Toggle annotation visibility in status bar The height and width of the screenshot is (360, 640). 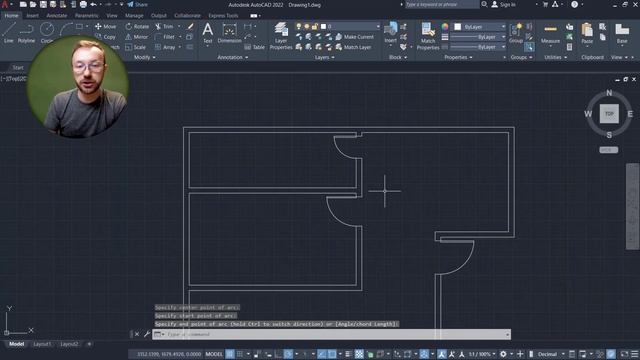[442, 354]
